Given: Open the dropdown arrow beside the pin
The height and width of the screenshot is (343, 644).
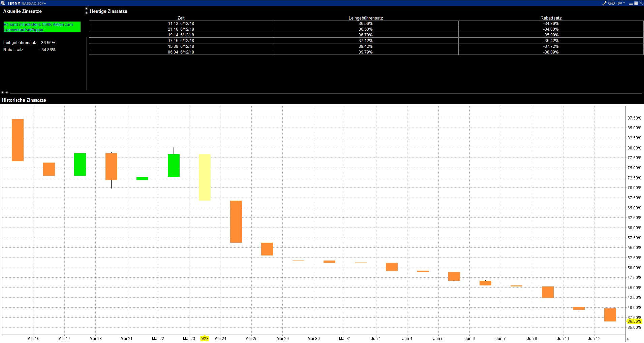Looking at the screenshot, I should coord(624,3).
